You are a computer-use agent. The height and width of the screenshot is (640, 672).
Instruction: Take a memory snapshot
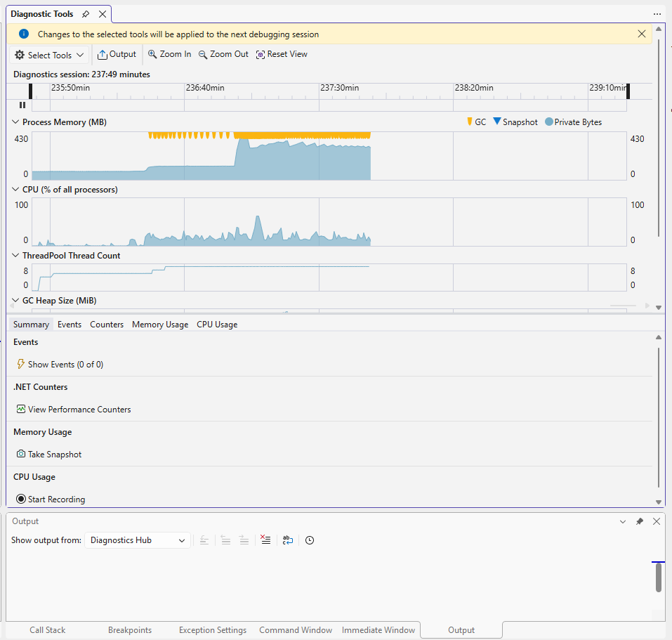pyautogui.click(x=49, y=455)
